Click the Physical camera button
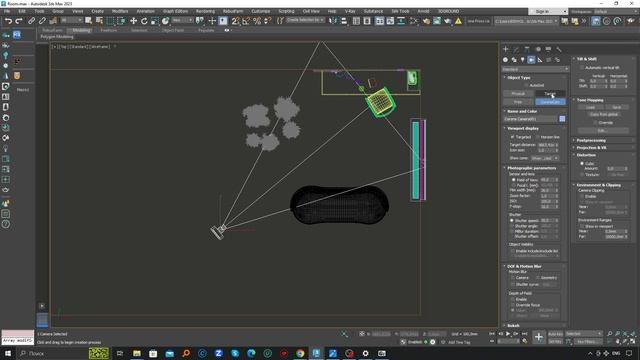Screen dimensions: 640x360 (x=518, y=93)
